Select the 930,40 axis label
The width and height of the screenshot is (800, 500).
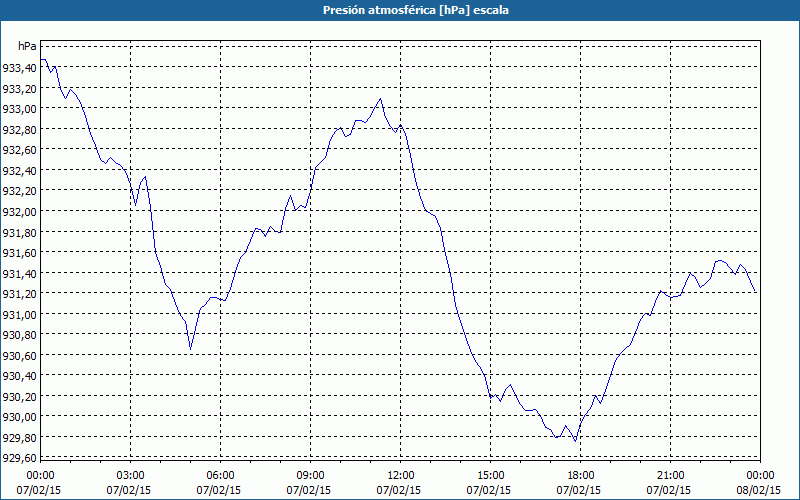point(19,376)
